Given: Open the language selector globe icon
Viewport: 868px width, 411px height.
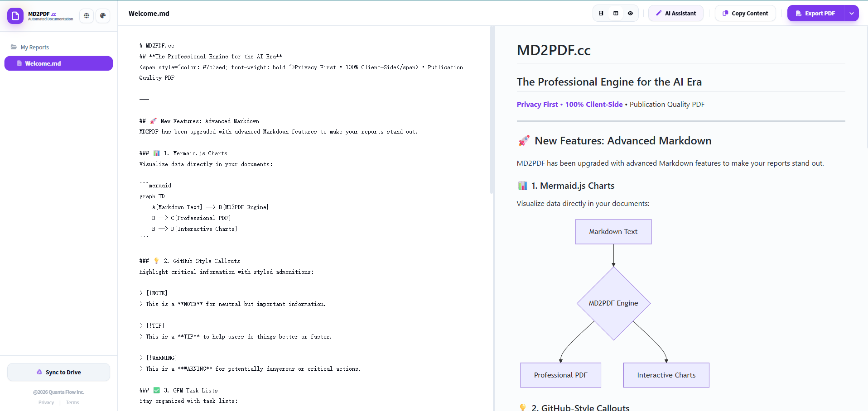Looking at the screenshot, I should point(86,16).
